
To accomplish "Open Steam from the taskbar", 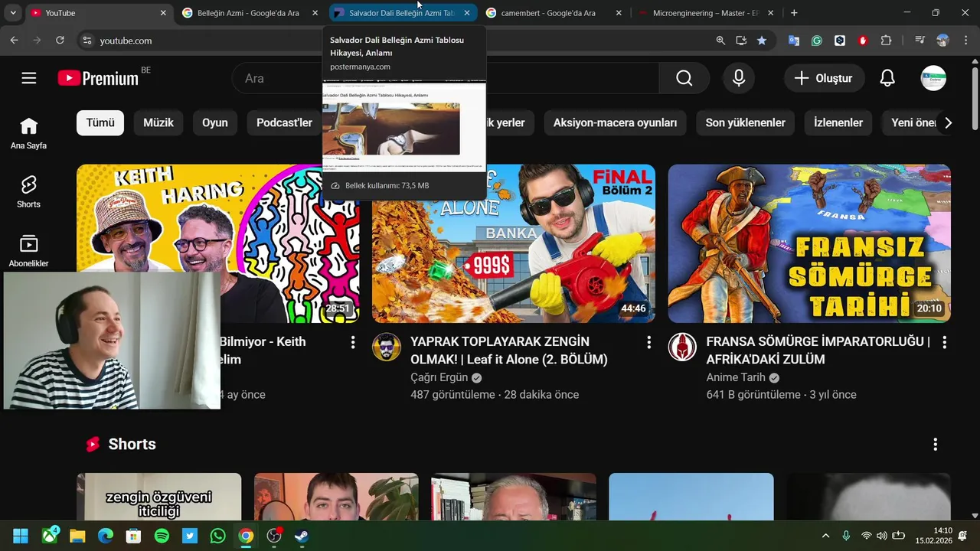I will (302, 536).
